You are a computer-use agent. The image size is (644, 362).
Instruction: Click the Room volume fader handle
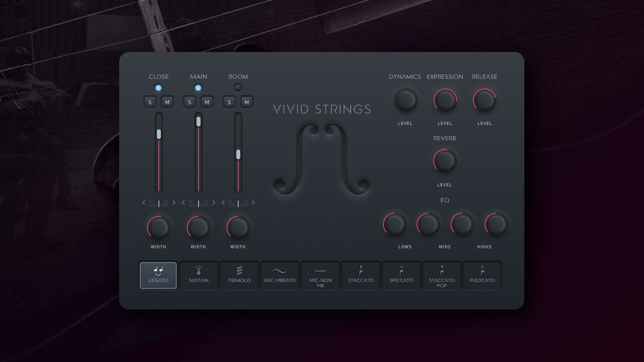click(x=238, y=154)
